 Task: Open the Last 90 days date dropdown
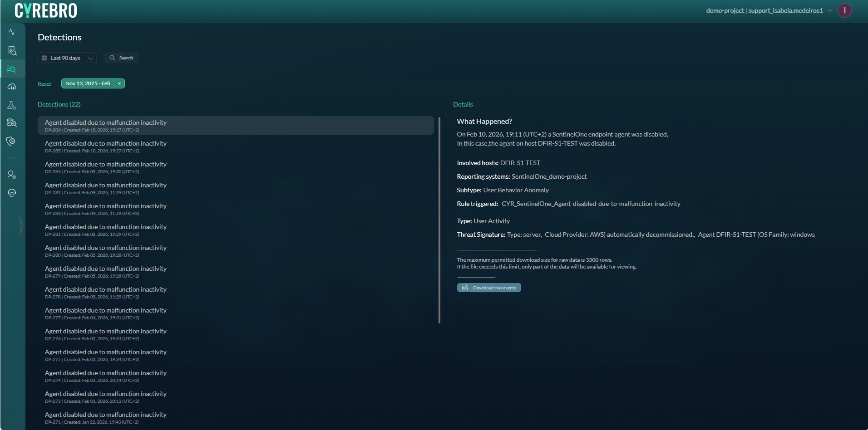pyautogui.click(x=67, y=58)
